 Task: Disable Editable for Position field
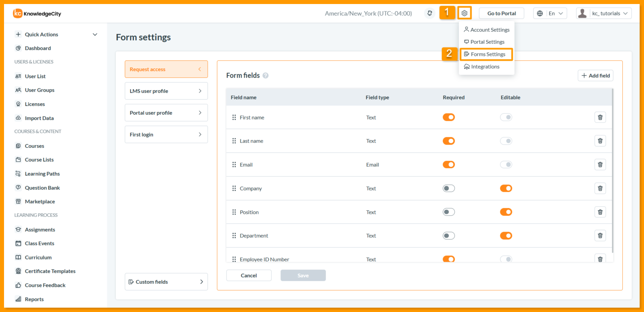[x=506, y=212]
